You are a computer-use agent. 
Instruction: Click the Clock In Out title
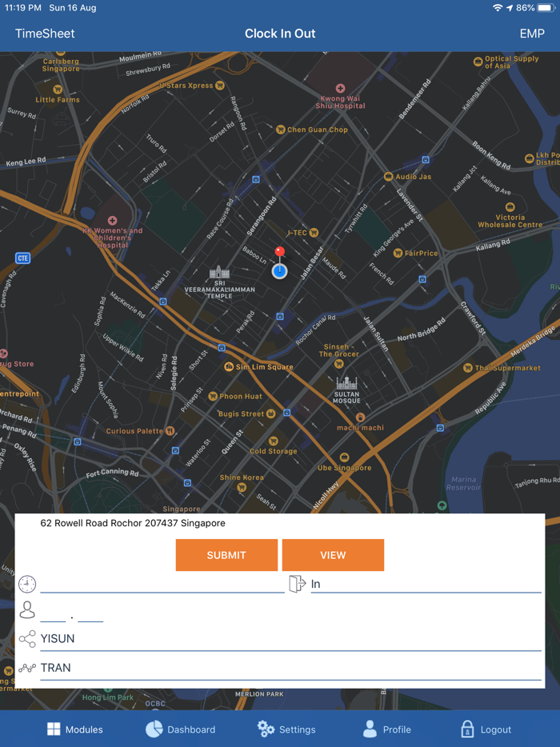pos(280,34)
